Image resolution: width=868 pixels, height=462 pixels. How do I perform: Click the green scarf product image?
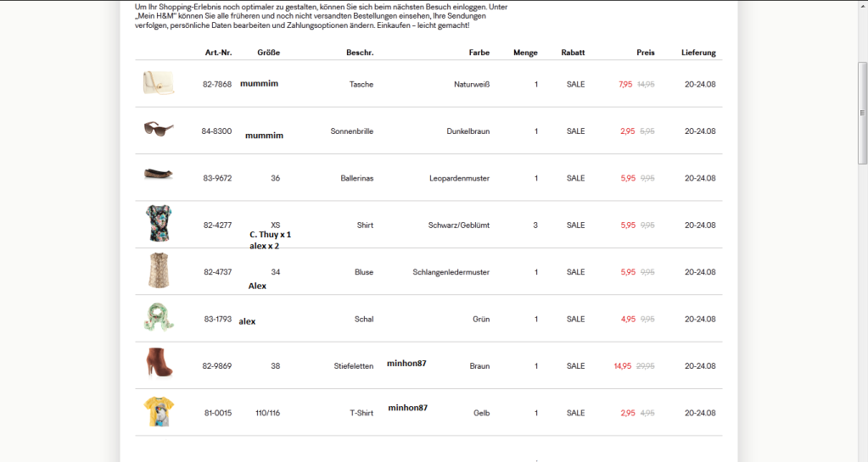(x=159, y=317)
